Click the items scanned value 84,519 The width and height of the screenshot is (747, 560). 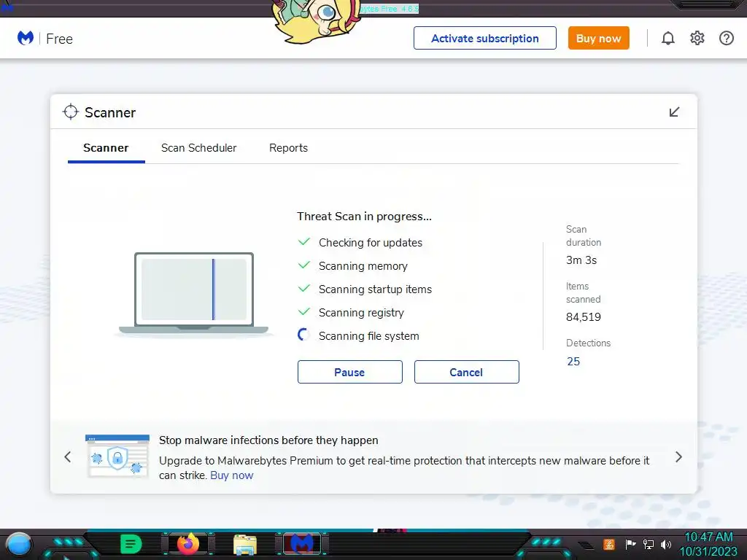pos(583,317)
